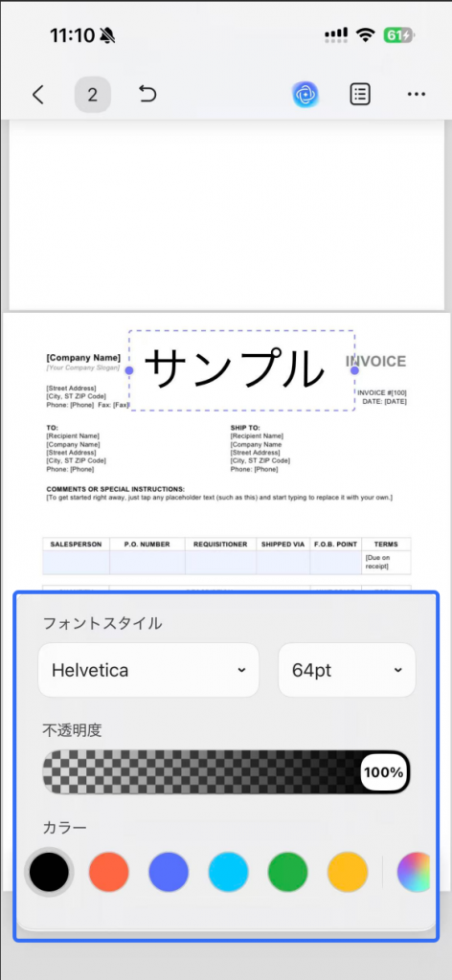This screenshot has height=980, width=452.
Task: Open the rainbow custom color picker
Action: pos(414,871)
